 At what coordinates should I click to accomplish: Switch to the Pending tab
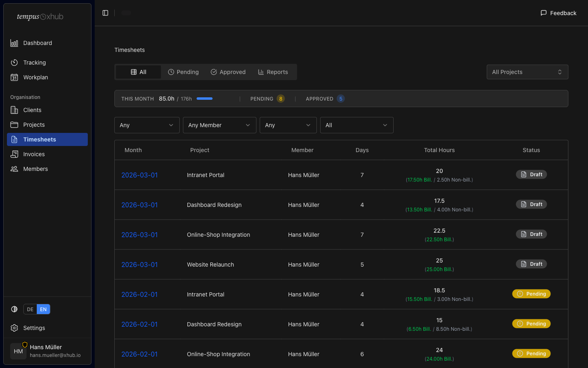(183, 72)
